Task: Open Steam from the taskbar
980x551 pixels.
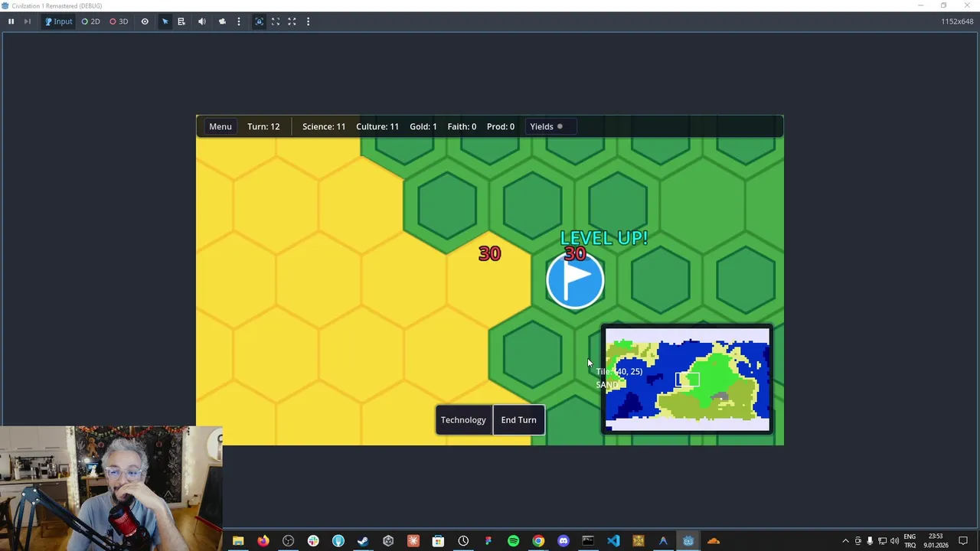Action: pos(363,541)
